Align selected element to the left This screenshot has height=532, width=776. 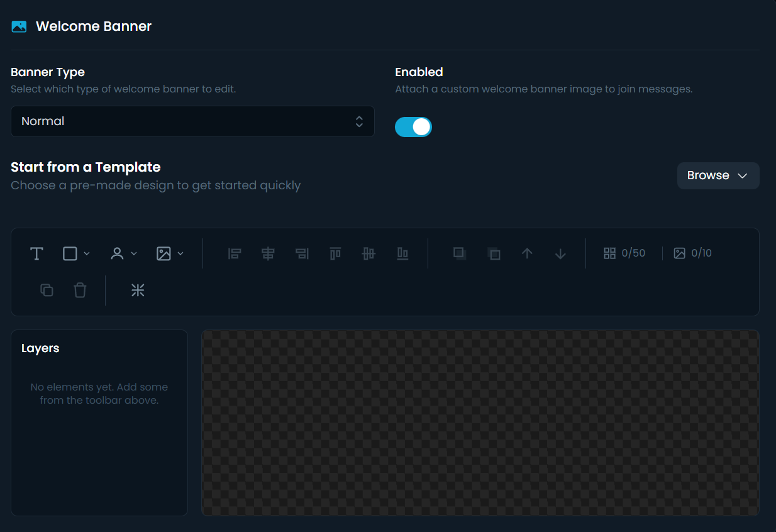click(234, 253)
